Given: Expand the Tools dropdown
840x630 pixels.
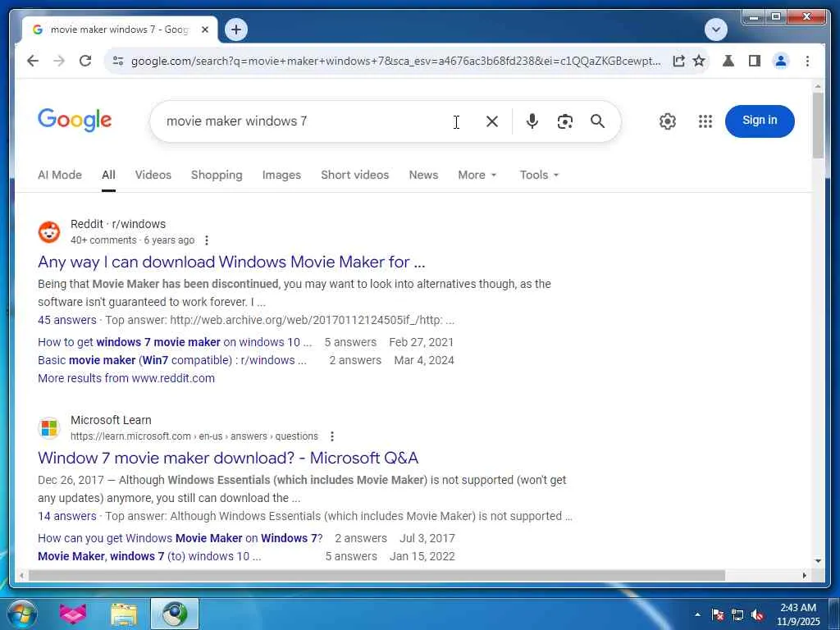Looking at the screenshot, I should [539, 176].
